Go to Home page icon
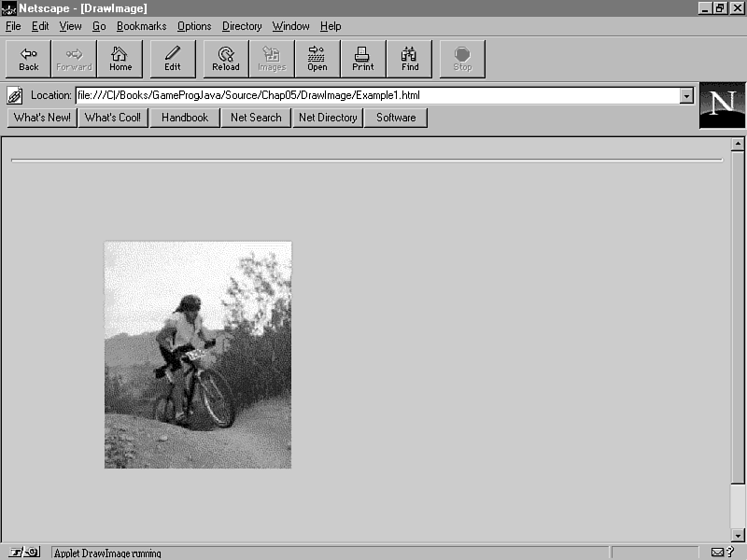747x560 pixels. (x=120, y=59)
